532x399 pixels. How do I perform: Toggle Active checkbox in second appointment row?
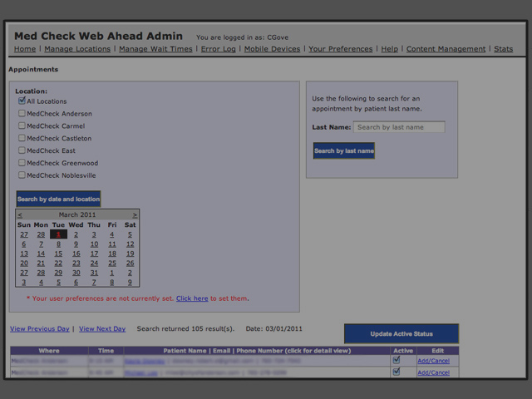397,372
